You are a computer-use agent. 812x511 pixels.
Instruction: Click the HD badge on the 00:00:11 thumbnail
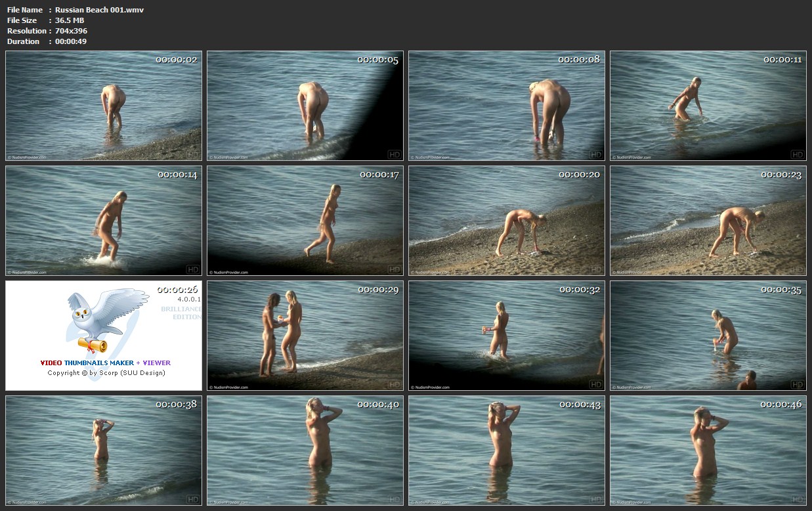pyautogui.click(x=797, y=154)
